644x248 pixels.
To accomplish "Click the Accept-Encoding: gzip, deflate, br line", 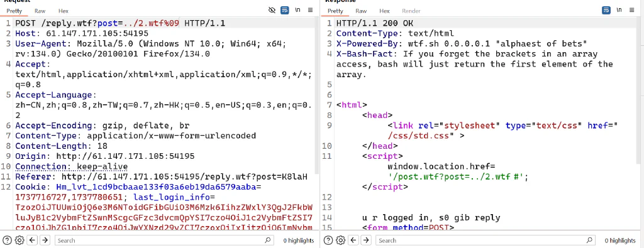I will [103, 126].
